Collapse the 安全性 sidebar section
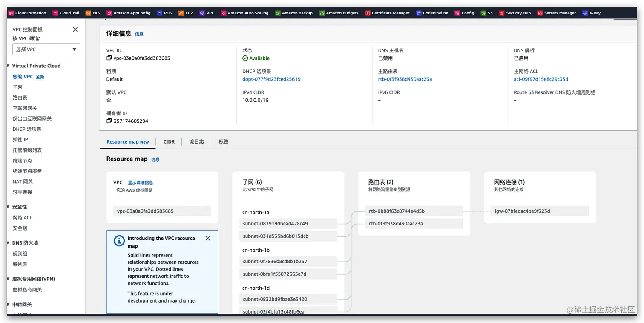The width and height of the screenshot is (644, 323). 8,207
